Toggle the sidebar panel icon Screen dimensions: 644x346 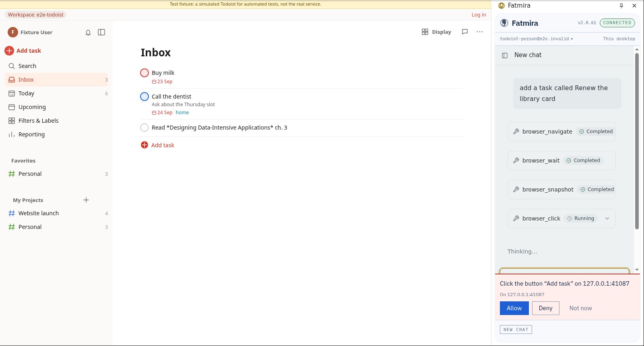coord(101,32)
